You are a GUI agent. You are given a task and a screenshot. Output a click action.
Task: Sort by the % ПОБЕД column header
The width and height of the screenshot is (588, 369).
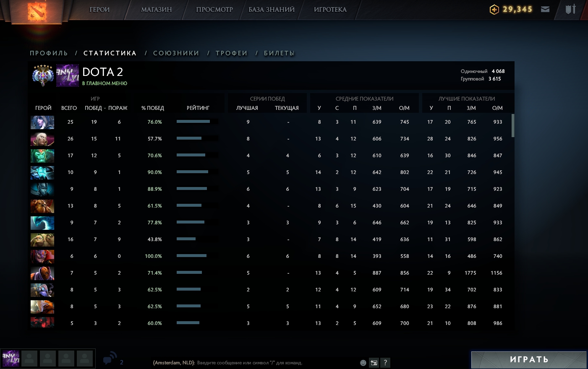tap(153, 108)
